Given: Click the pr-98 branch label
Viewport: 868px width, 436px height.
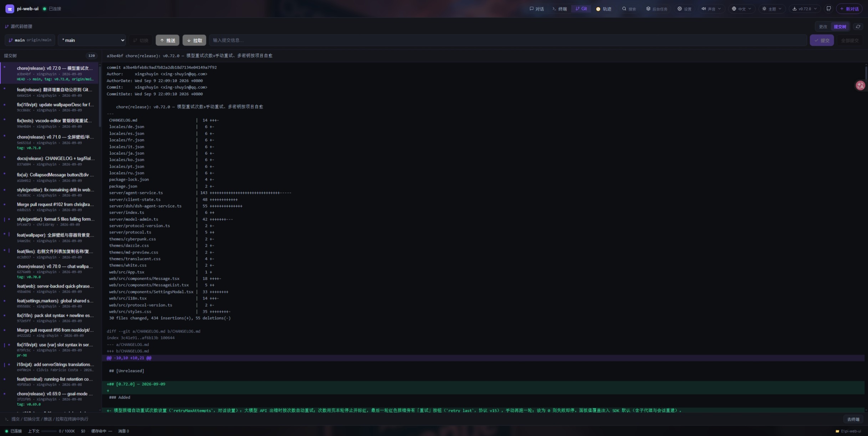Looking at the screenshot, I should (22, 355).
